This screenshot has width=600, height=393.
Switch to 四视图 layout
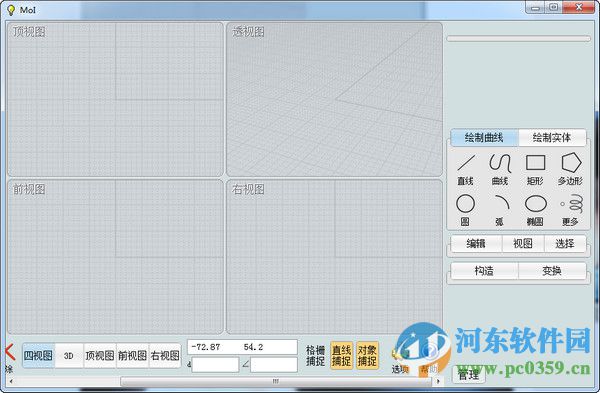click(x=38, y=355)
